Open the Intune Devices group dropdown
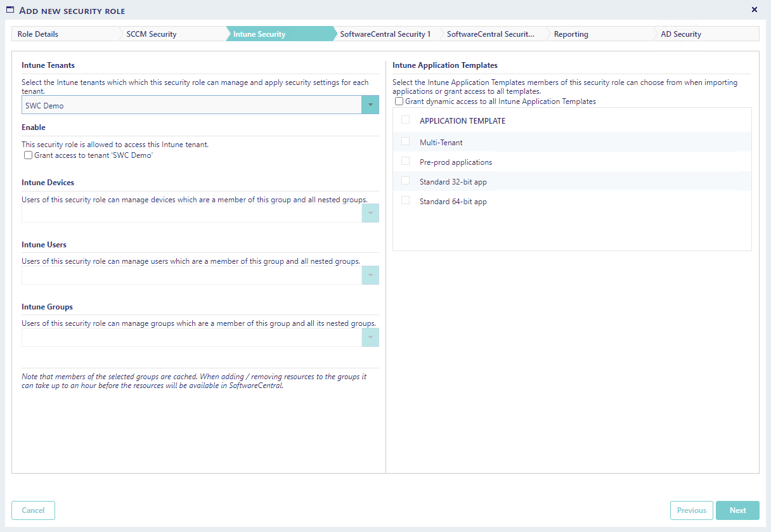The width and height of the screenshot is (771, 532). coord(370,213)
